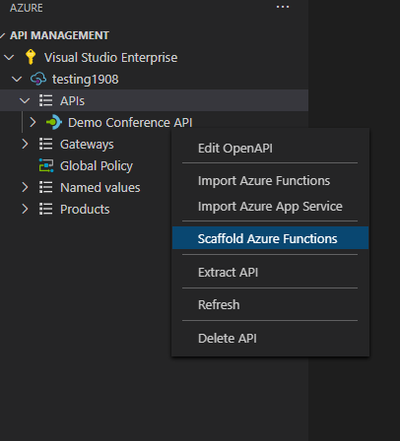Click the Products list icon

[46, 209]
